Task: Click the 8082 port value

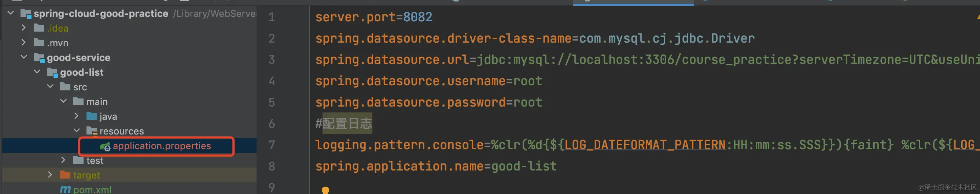Action: click(417, 17)
